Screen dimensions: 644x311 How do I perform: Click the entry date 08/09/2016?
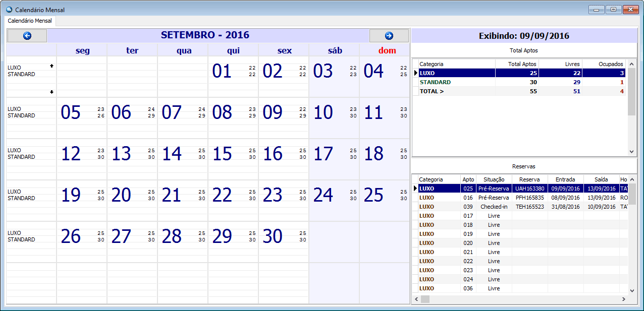pyautogui.click(x=566, y=198)
